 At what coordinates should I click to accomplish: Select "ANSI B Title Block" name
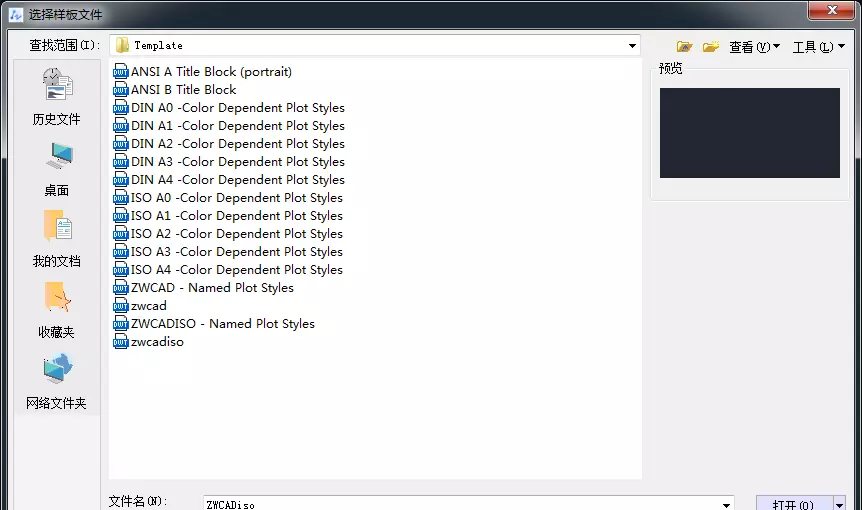(x=184, y=90)
